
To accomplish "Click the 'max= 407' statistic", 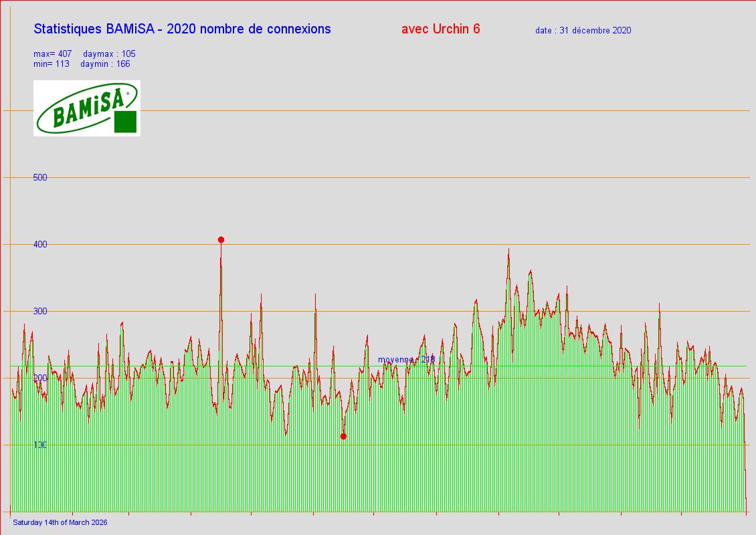I will pyautogui.click(x=52, y=53).
